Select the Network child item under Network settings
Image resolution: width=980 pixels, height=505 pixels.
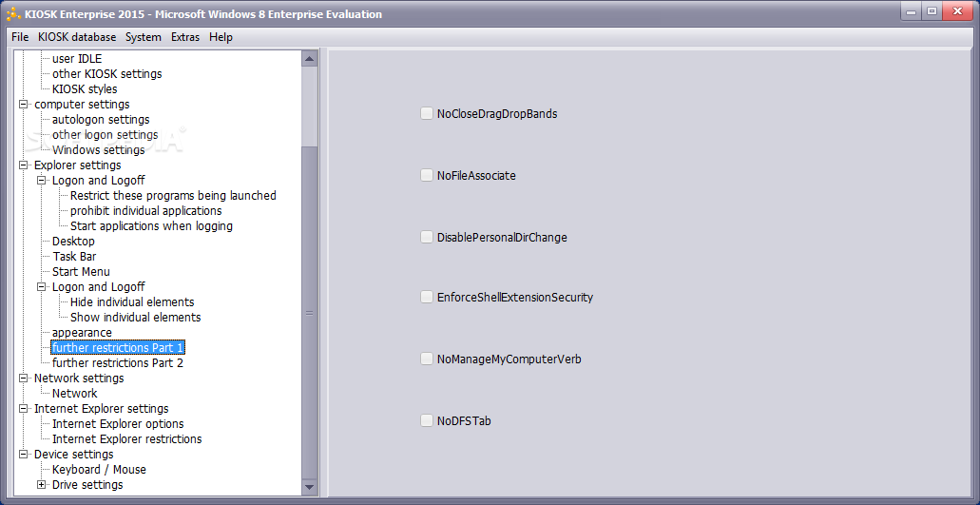tap(75, 393)
